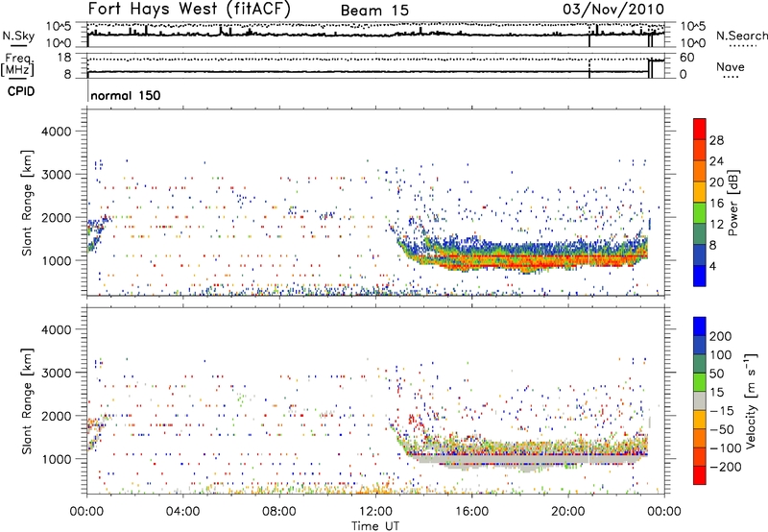
Task: Click the '16:00' time axis label
Action: pyautogui.click(x=471, y=512)
